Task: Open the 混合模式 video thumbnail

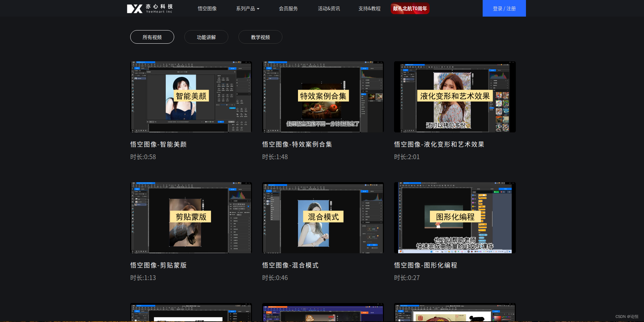Action: click(323, 218)
